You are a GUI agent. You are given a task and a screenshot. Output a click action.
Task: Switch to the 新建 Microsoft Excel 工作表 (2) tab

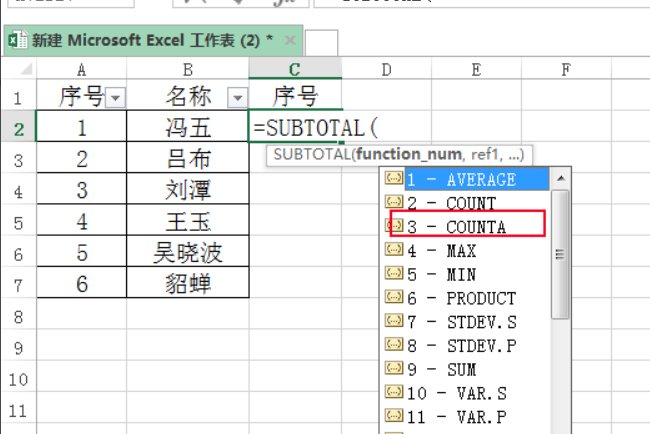coord(153,41)
